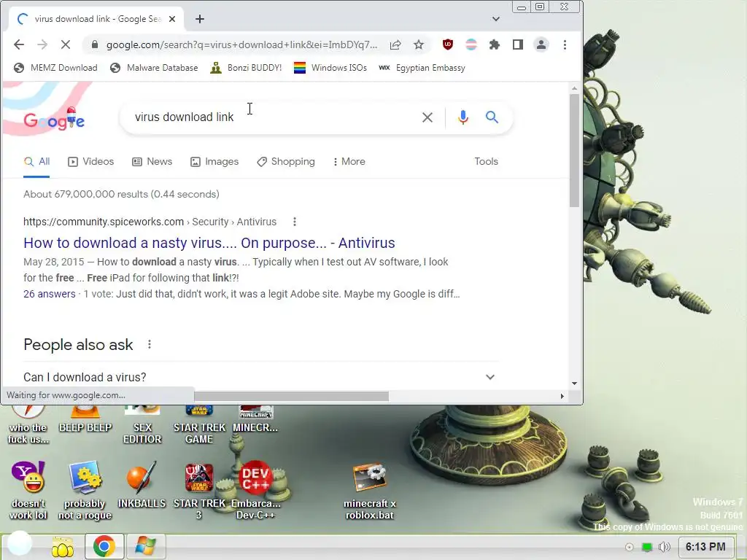Open the tab search dropdown chevron
Viewport: 747px width, 560px height.
click(496, 19)
